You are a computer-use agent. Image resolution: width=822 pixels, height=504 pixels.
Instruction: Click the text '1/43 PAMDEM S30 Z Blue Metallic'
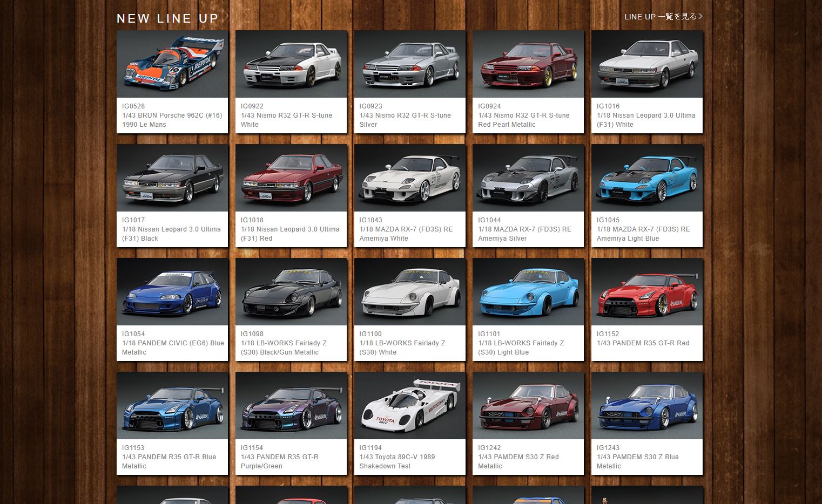[x=638, y=461]
